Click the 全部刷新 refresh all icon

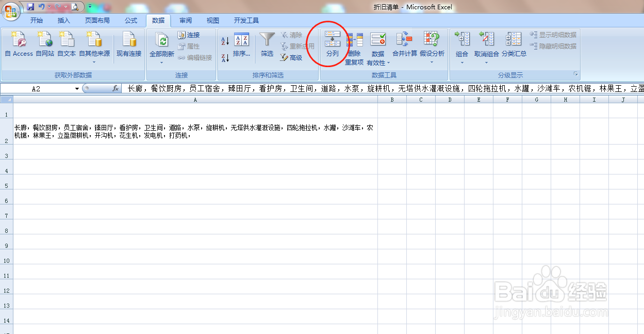[162, 41]
